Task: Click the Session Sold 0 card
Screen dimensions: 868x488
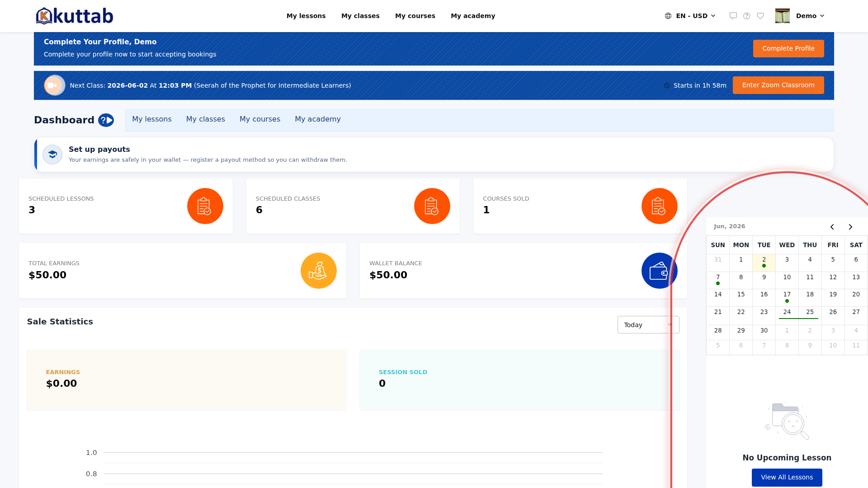Action: point(519,380)
